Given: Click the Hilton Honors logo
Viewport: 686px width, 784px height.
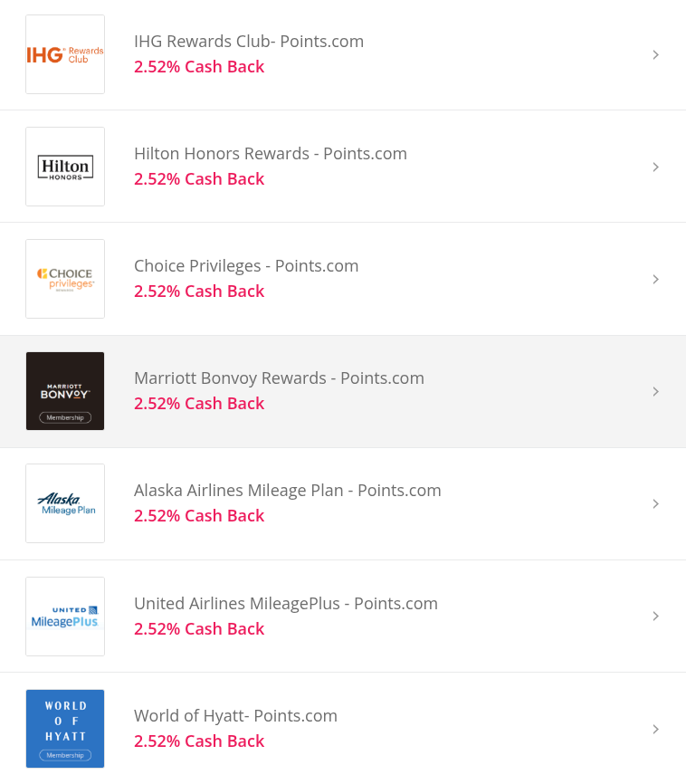Looking at the screenshot, I should [x=65, y=167].
